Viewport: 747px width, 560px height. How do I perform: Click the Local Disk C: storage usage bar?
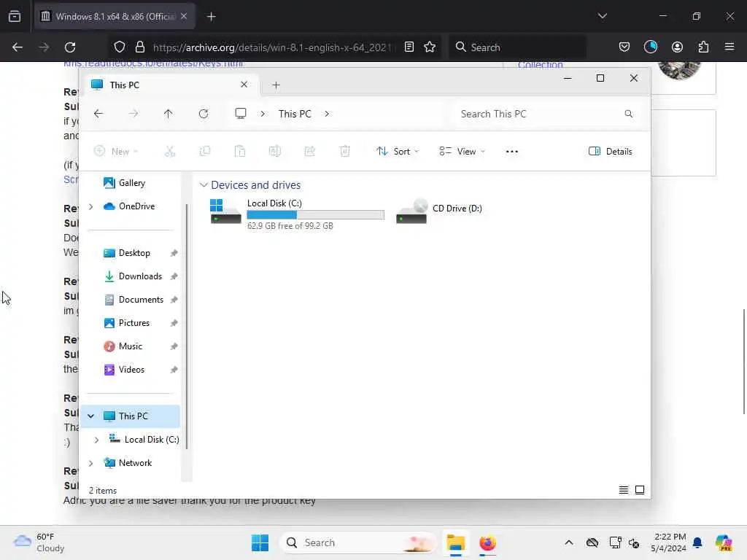pyautogui.click(x=315, y=215)
